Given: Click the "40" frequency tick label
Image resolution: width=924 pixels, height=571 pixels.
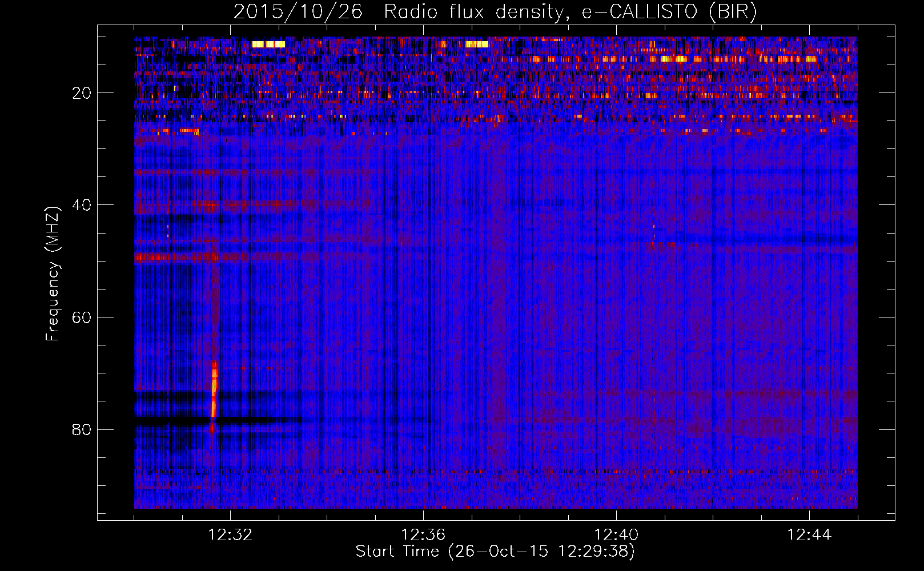Looking at the screenshot, I should click(82, 205).
